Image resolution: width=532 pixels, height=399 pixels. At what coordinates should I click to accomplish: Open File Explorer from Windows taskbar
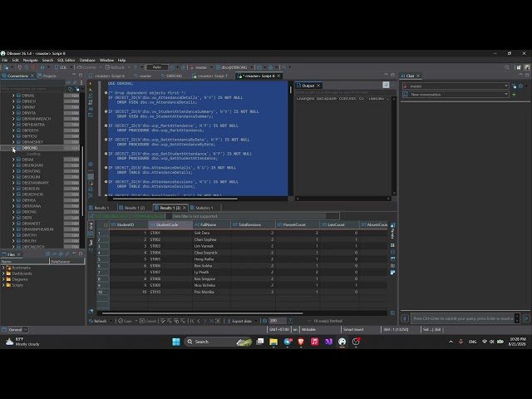click(273, 342)
